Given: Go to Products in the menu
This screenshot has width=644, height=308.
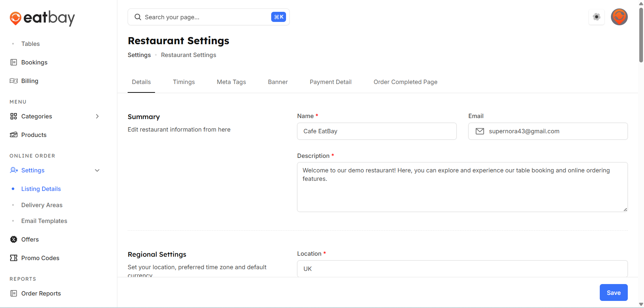Looking at the screenshot, I should pos(34,135).
